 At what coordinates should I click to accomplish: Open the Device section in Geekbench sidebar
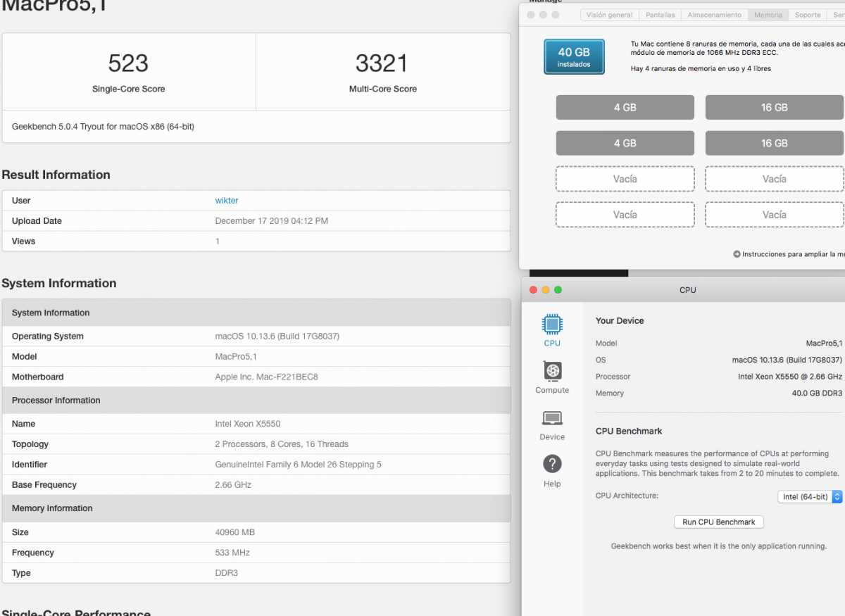click(x=552, y=418)
